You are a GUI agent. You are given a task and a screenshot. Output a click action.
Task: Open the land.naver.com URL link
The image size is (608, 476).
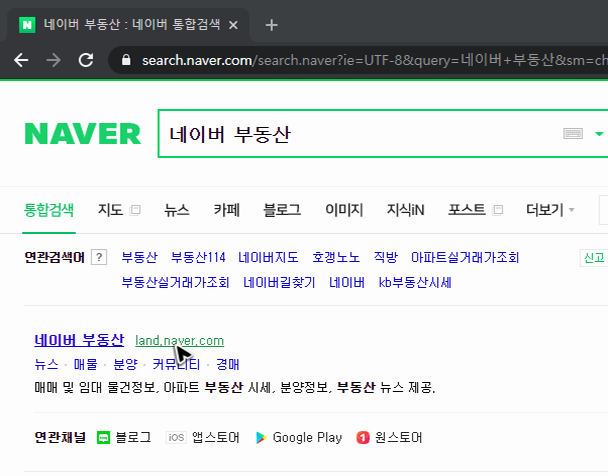pyautogui.click(x=180, y=341)
